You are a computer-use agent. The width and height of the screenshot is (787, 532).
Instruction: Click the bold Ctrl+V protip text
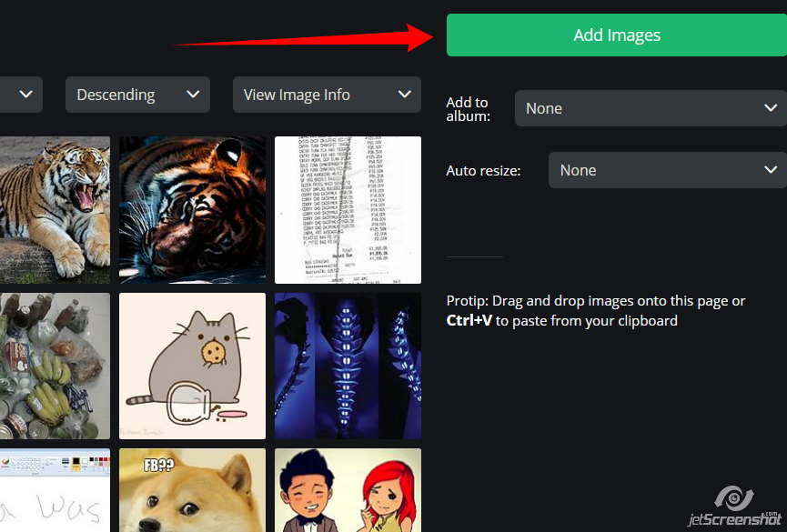pyautogui.click(x=469, y=321)
